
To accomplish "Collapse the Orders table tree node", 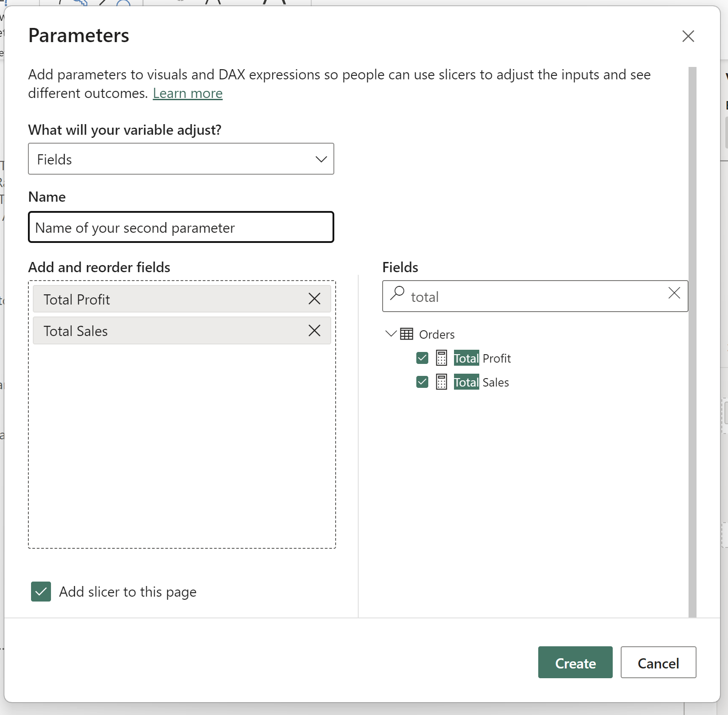I will click(x=391, y=333).
